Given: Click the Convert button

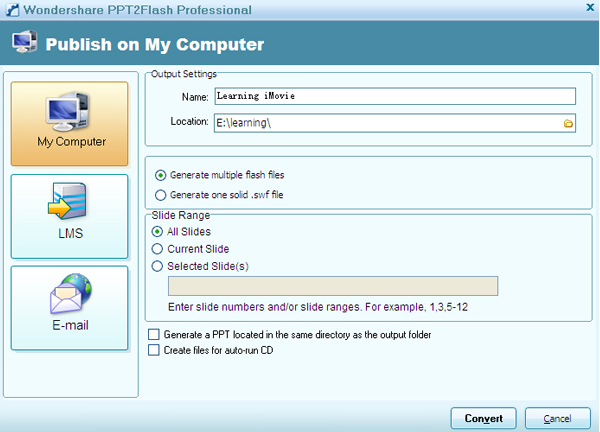Looking at the screenshot, I should click(x=484, y=418).
